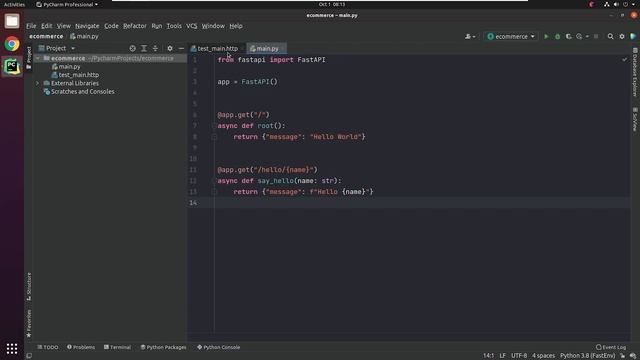The width and height of the screenshot is (640, 360).
Task: Toggle the Favorites side tab
Action: (29, 323)
